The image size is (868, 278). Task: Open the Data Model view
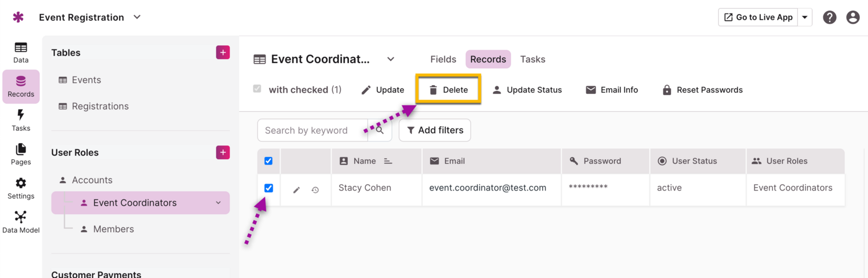click(x=21, y=222)
